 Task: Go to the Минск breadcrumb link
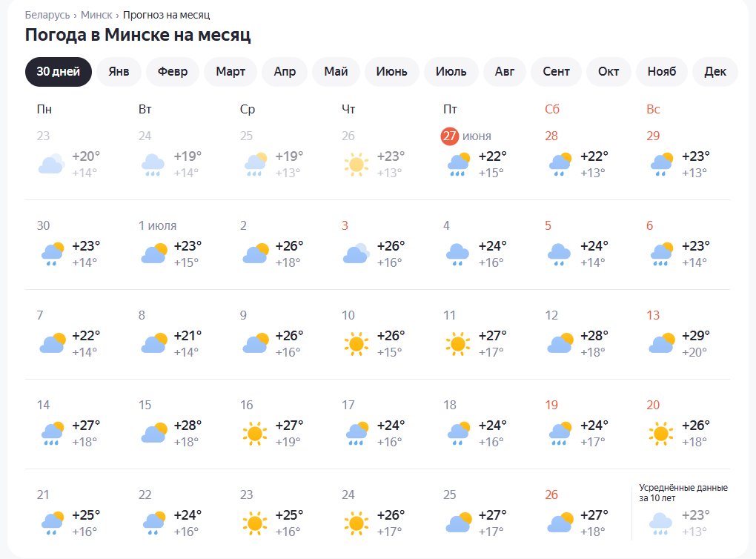(x=96, y=15)
